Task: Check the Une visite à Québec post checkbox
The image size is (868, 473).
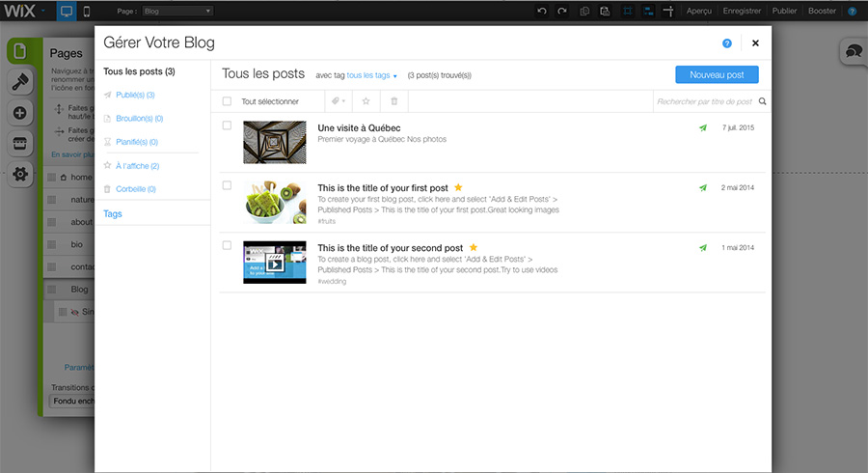Action: (x=227, y=125)
